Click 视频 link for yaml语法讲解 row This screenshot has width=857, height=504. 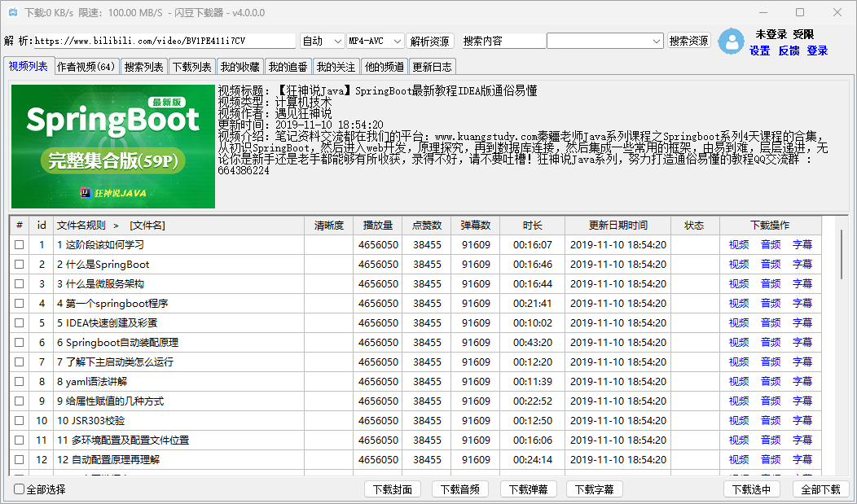(739, 382)
